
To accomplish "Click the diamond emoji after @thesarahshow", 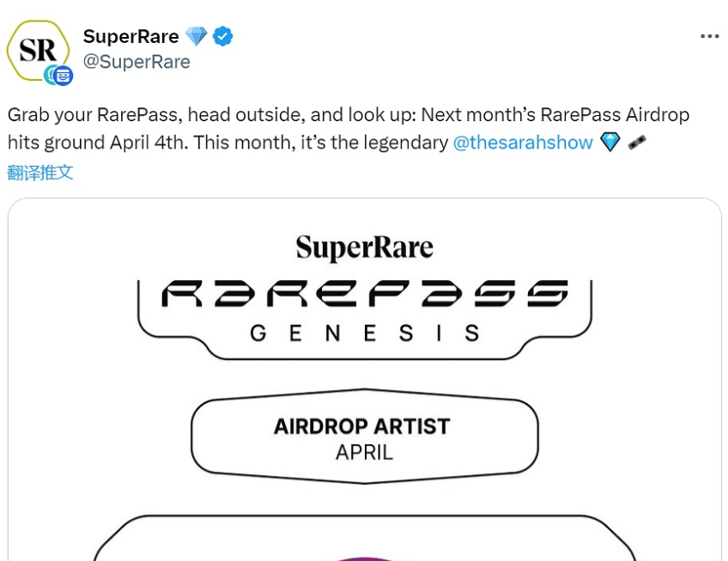I will click(610, 143).
